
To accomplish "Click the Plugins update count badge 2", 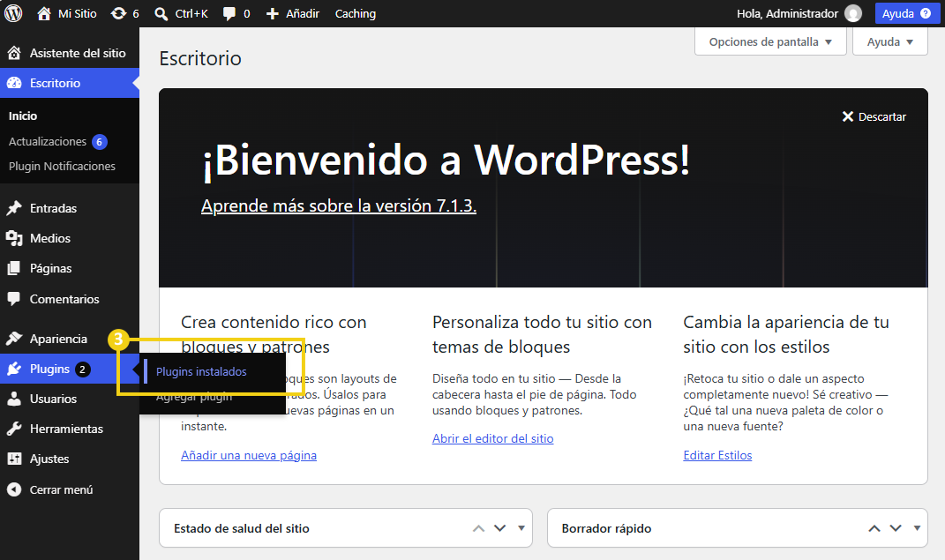I will click(83, 370).
